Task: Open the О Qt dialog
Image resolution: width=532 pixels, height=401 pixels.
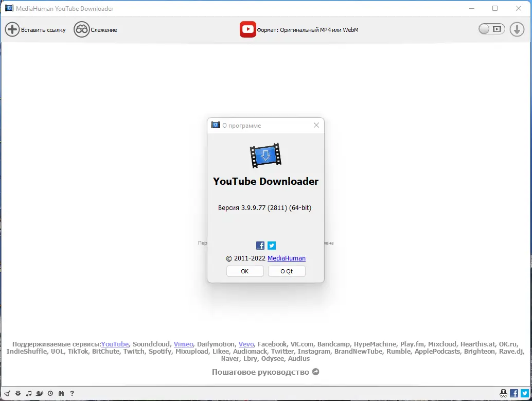Action: click(x=287, y=271)
